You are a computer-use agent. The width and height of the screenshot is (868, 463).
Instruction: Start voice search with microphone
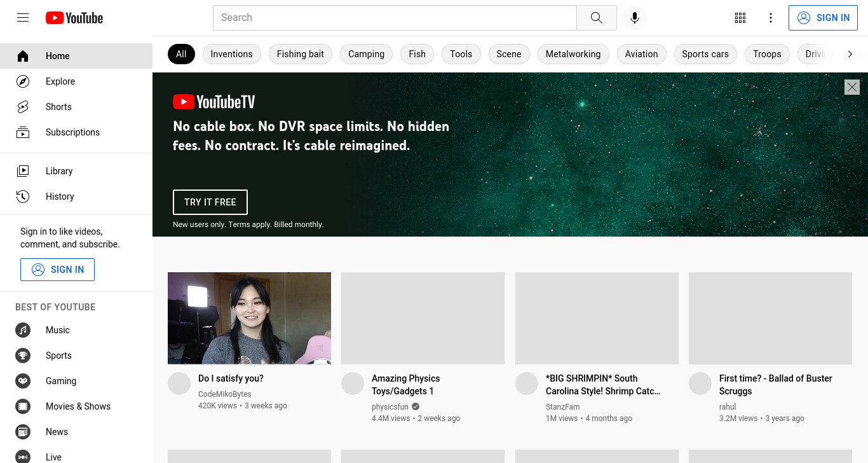(x=634, y=18)
